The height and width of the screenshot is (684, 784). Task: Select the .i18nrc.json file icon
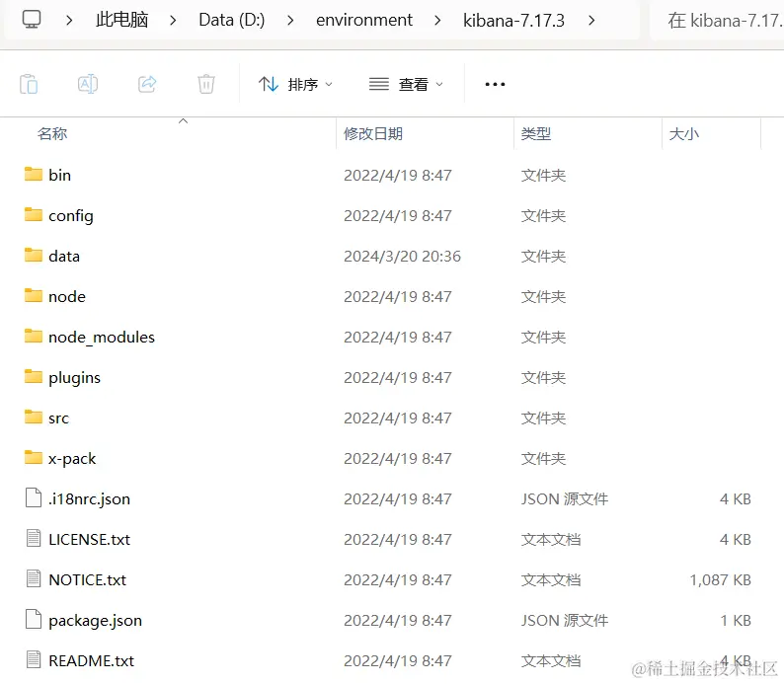(x=34, y=498)
